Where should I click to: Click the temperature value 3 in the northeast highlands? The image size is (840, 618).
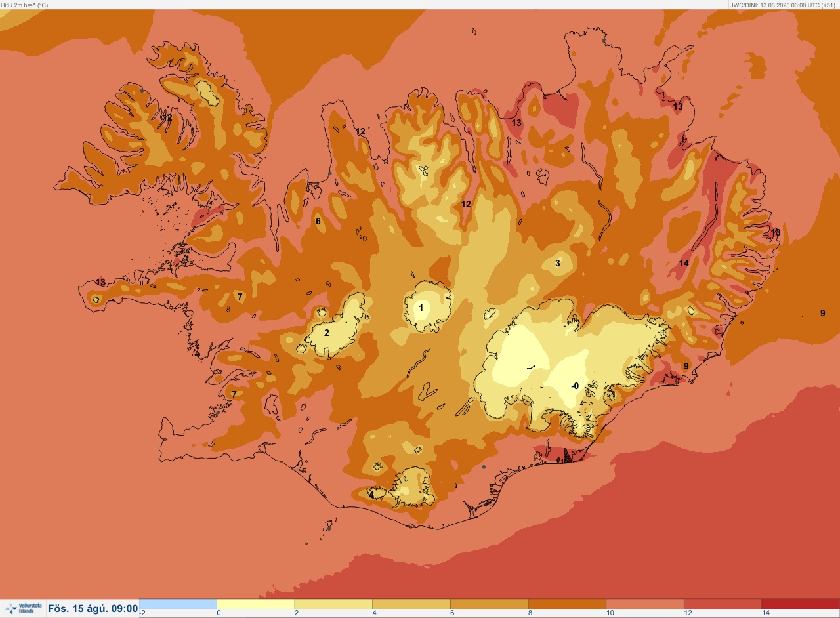558,263
